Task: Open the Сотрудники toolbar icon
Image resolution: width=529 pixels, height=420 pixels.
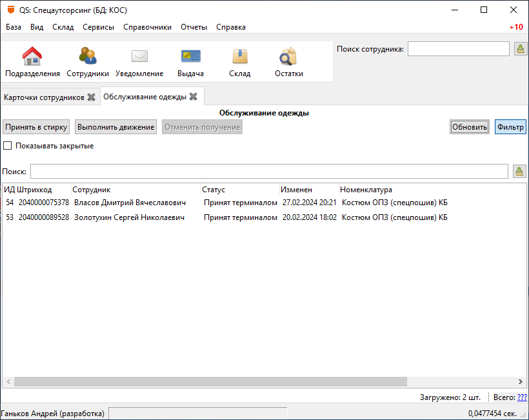Action: (x=88, y=57)
